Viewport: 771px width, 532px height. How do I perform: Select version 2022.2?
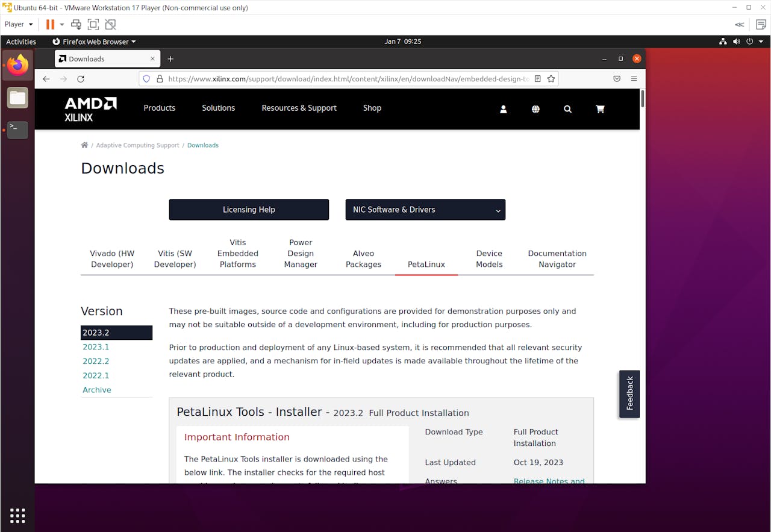(x=96, y=361)
